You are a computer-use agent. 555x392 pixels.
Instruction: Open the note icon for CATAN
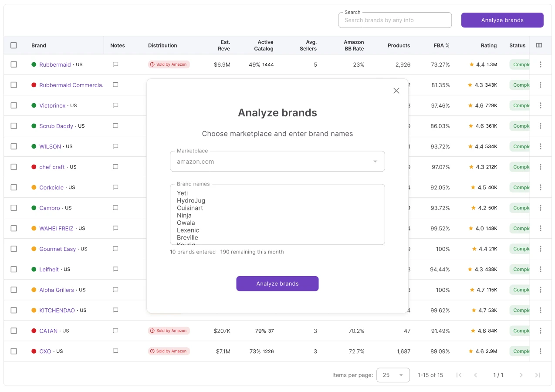(115, 331)
